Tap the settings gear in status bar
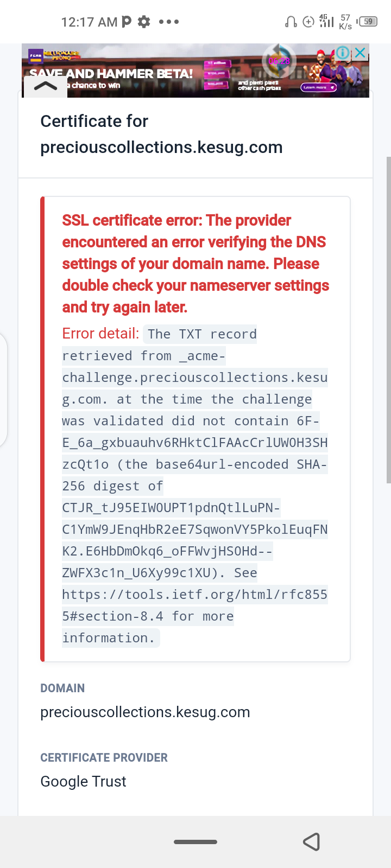Image resolution: width=391 pixels, height=868 pixels. [x=144, y=22]
